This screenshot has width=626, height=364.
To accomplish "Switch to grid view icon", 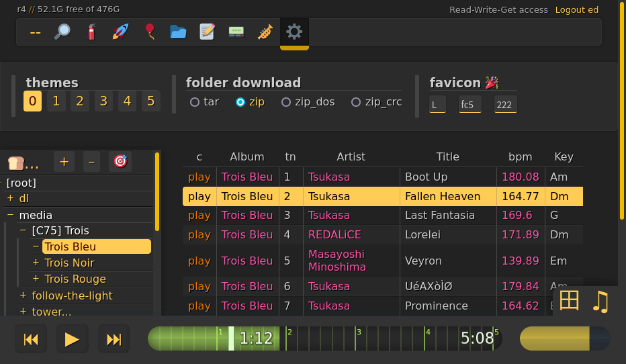I will tap(569, 301).
